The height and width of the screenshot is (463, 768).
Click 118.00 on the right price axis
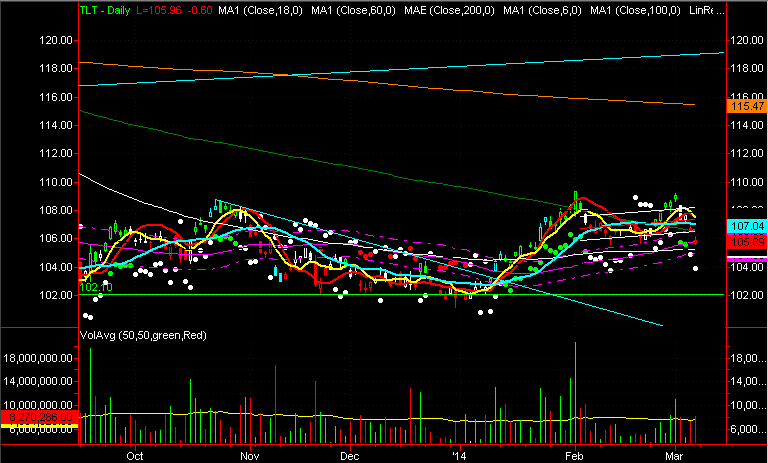747,68
